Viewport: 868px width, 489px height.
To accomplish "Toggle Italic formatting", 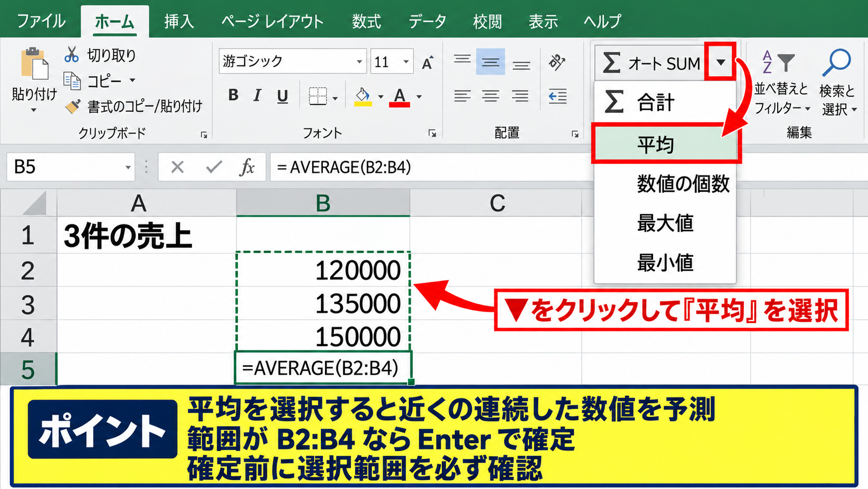I will point(257,96).
